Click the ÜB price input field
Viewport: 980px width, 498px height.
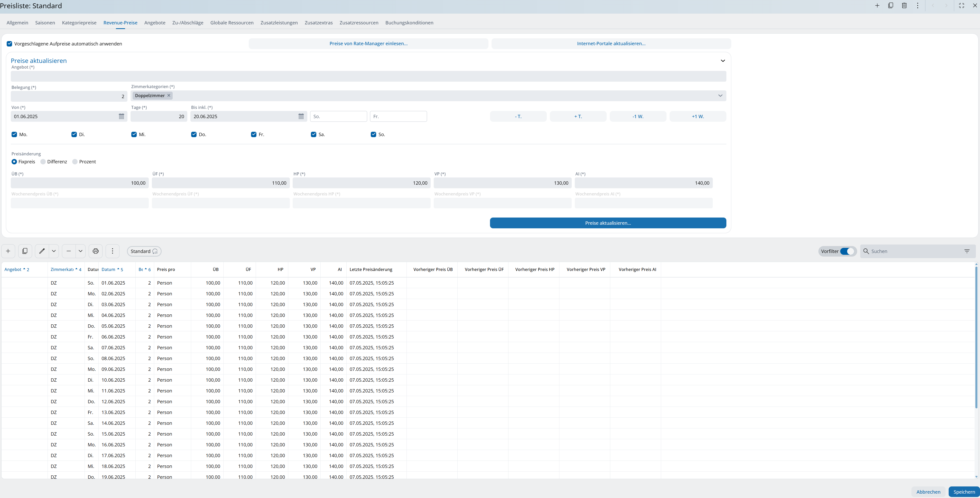(79, 183)
